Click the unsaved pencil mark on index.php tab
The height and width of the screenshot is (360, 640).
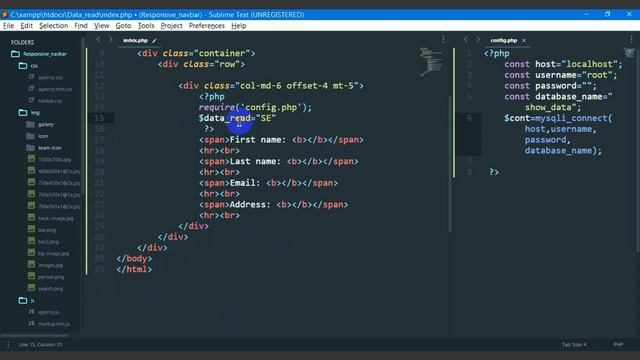154,40
